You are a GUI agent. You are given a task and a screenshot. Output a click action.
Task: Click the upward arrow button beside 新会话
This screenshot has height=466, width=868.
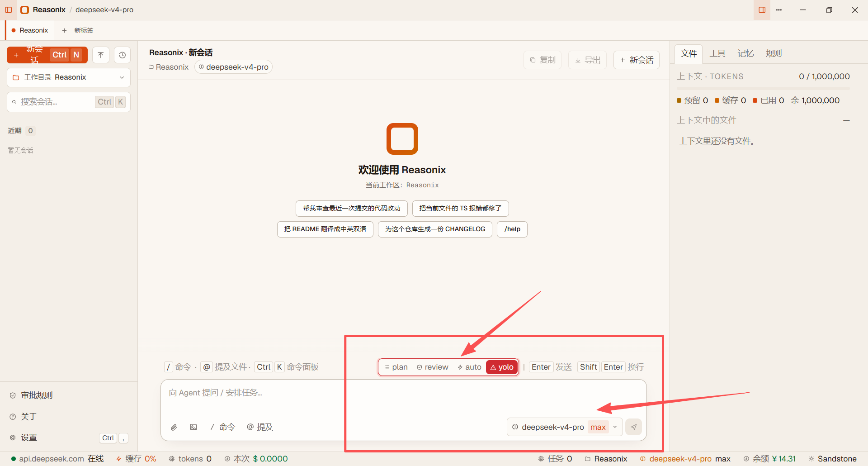(101, 55)
